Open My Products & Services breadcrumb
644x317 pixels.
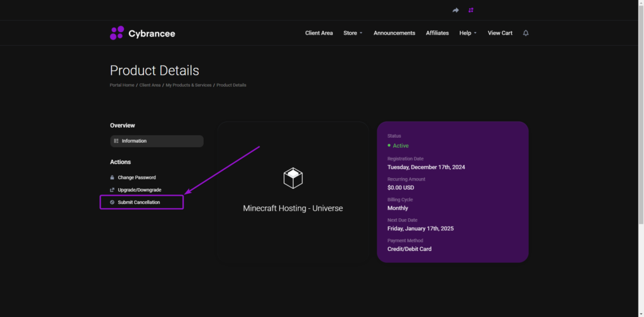click(189, 86)
